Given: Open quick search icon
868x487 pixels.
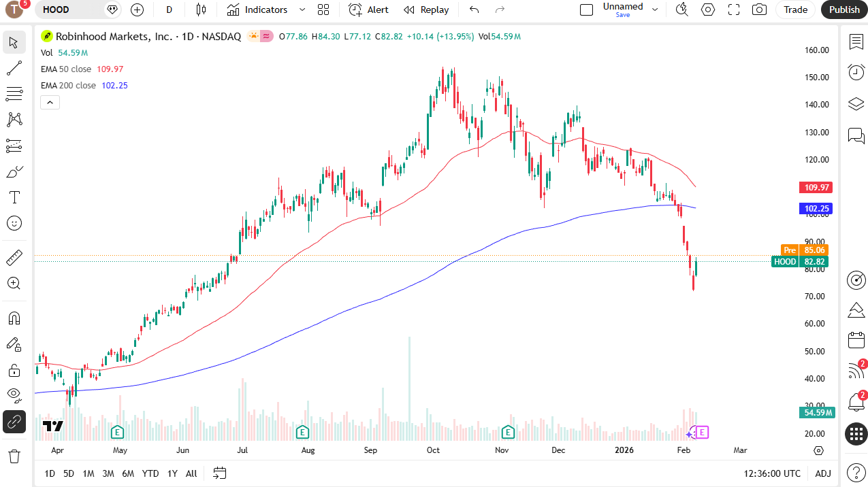Looking at the screenshot, I should coord(681,10).
